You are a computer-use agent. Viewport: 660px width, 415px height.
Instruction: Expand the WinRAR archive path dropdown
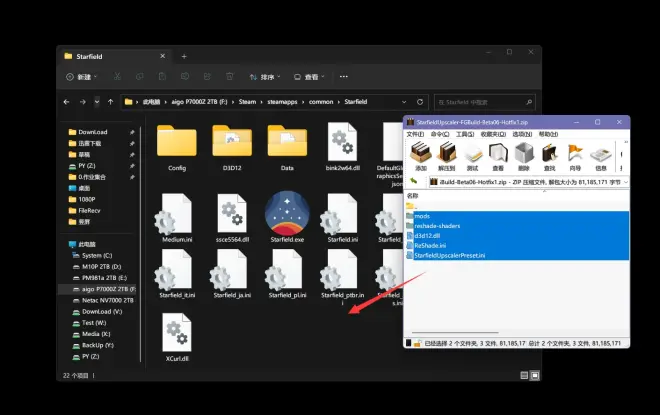(625, 182)
